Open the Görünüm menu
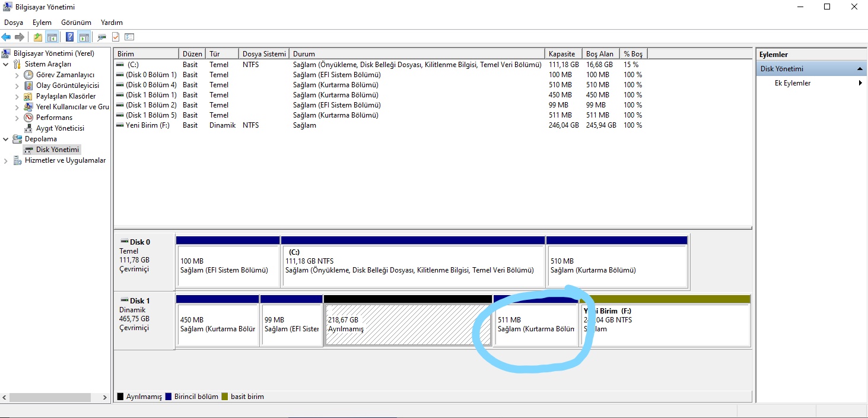The height and width of the screenshot is (418, 868). (76, 23)
